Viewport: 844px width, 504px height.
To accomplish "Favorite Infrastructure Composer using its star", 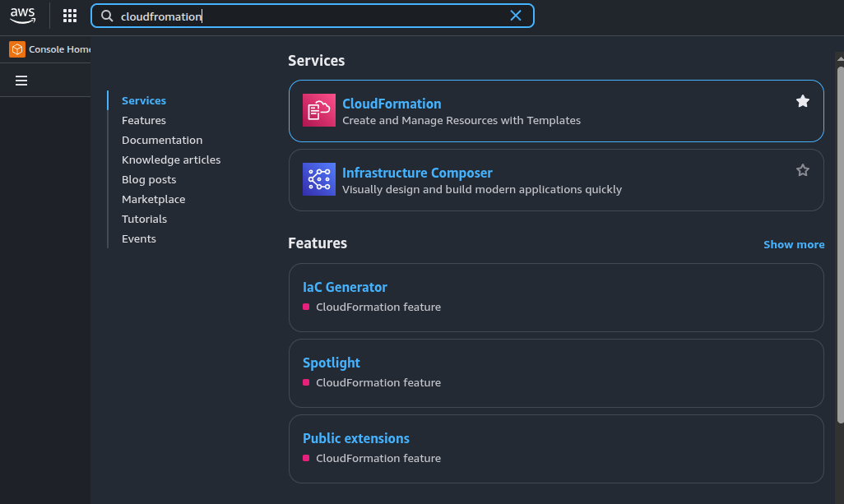I will point(803,170).
